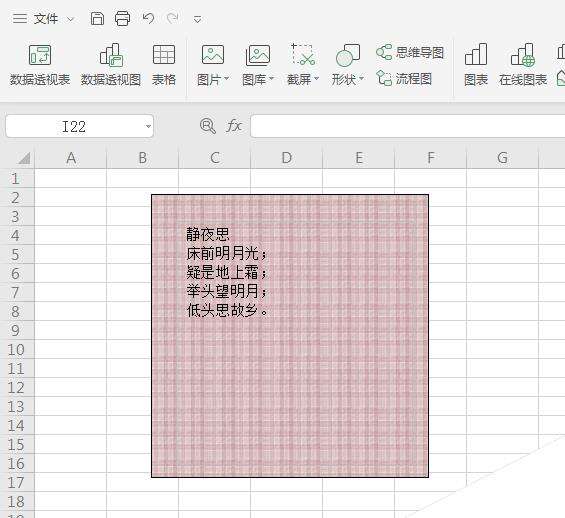Insert a 流程图 flowchart
The width and height of the screenshot is (565, 518).
tap(404, 79)
